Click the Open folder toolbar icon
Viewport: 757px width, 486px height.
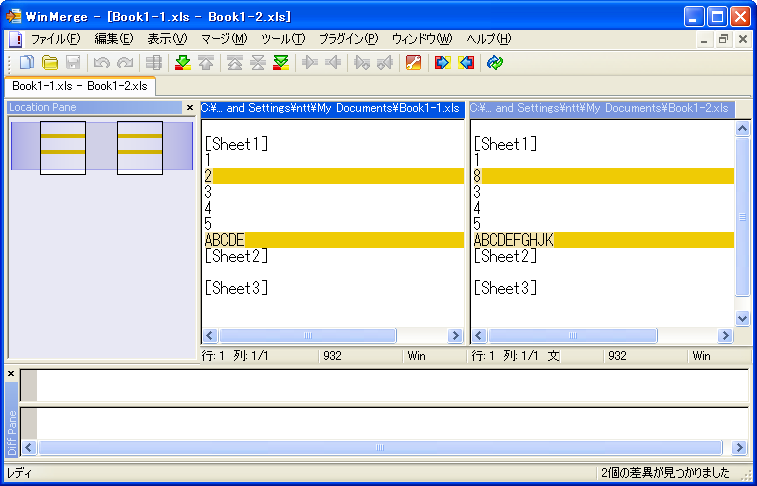coord(50,62)
